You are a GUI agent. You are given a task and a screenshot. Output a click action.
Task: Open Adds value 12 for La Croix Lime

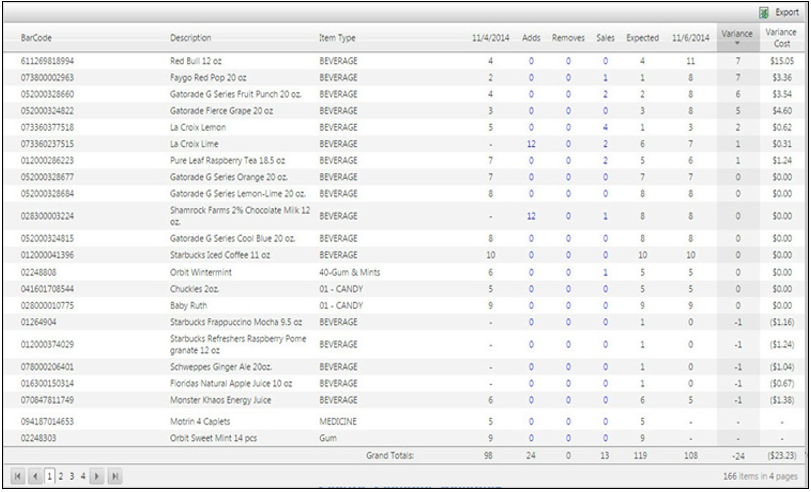(531, 144)
